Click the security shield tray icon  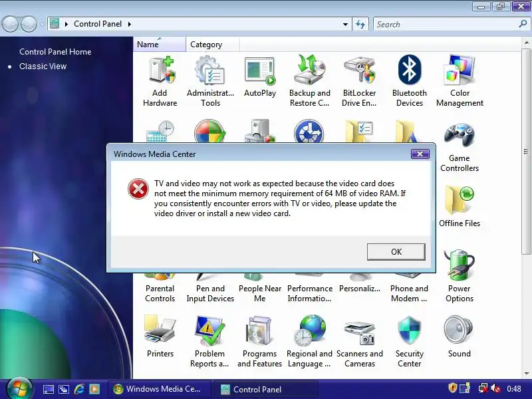453,388
